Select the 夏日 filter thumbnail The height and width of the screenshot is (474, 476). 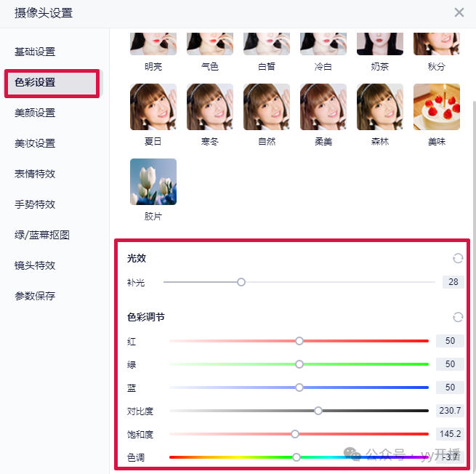(x=153, y=107)
